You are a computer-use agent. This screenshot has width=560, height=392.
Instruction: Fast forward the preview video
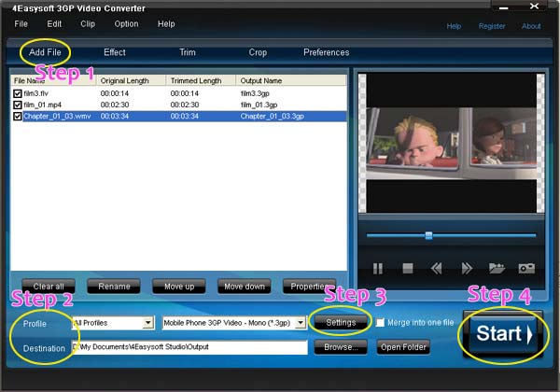point(467,268)
